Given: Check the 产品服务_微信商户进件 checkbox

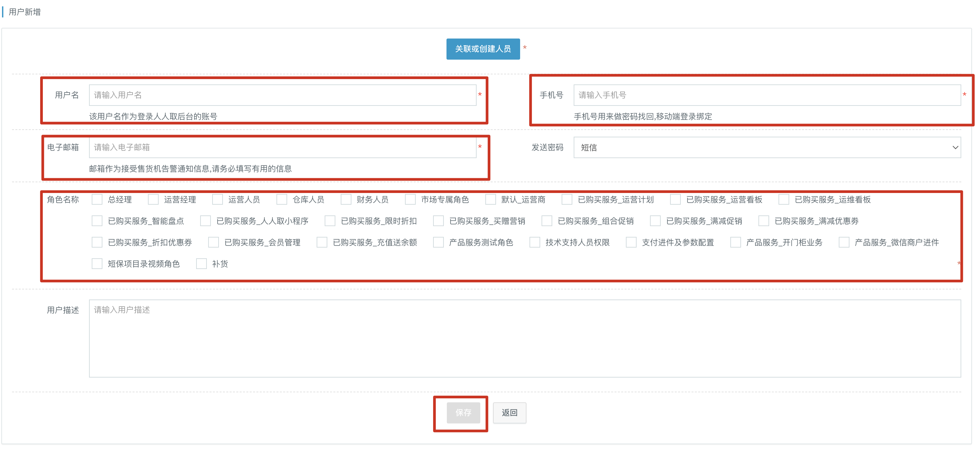Looking at the screenshot, I should click(844, 242).
